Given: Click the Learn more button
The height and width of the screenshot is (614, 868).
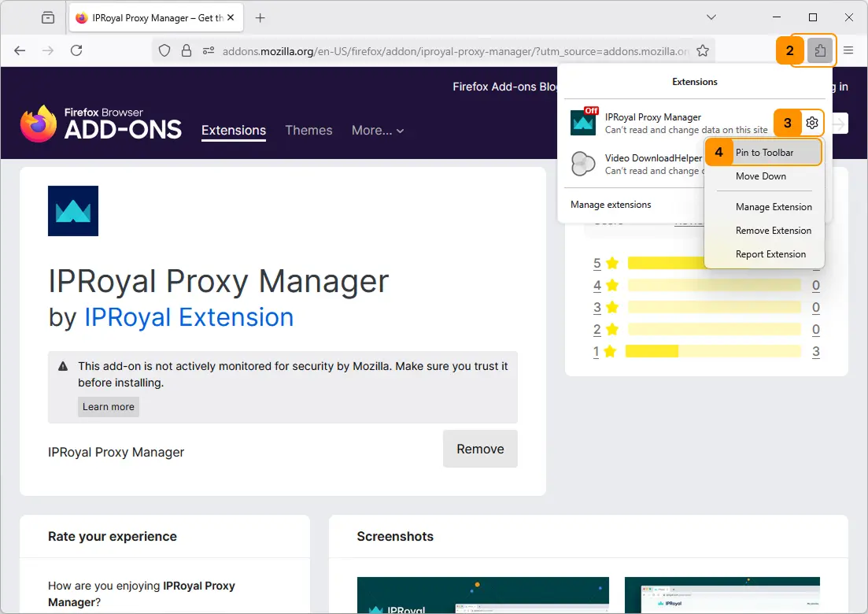Looking at the screenshot, I should click(x=109, y=407).
